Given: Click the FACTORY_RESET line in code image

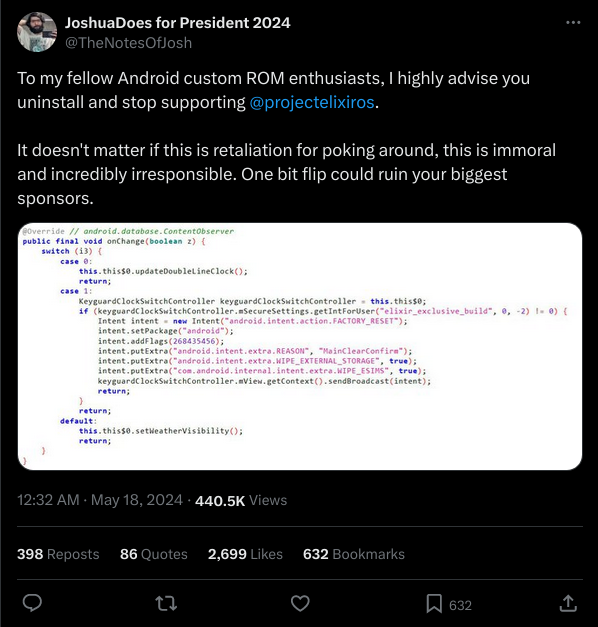Looking at the screenshot, I should coord(252,321).
